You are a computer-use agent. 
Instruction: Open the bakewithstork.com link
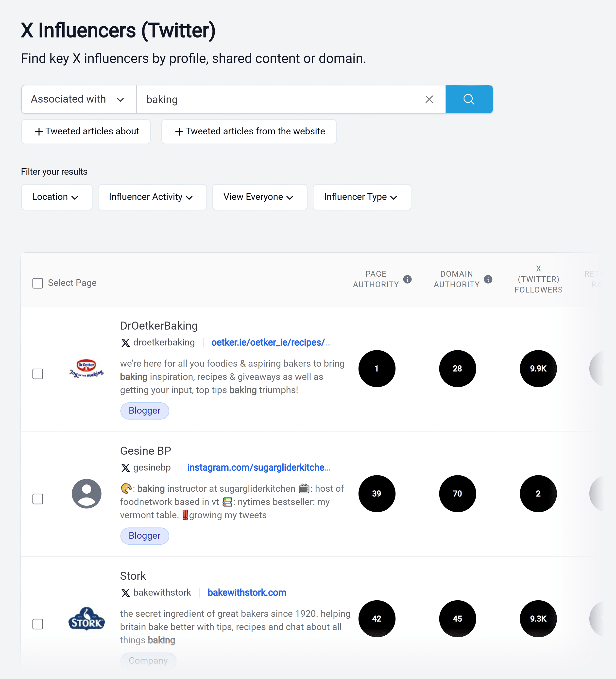[x=247, y=593]
